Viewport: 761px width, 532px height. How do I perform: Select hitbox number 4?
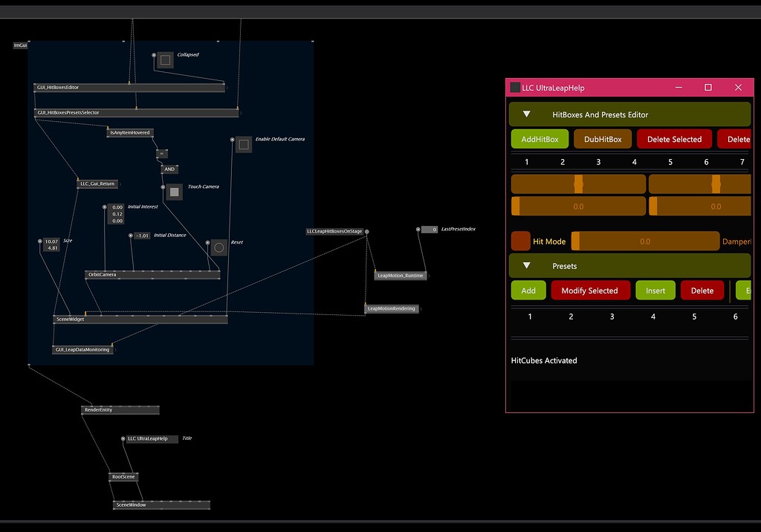click(x=635, y=162)
